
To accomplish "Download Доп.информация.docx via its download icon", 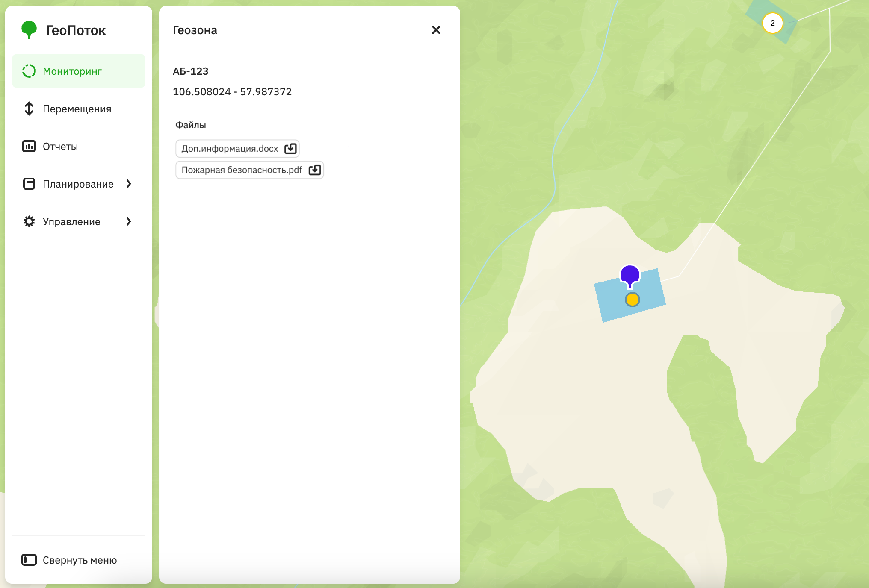I will (x=290, y=148).
